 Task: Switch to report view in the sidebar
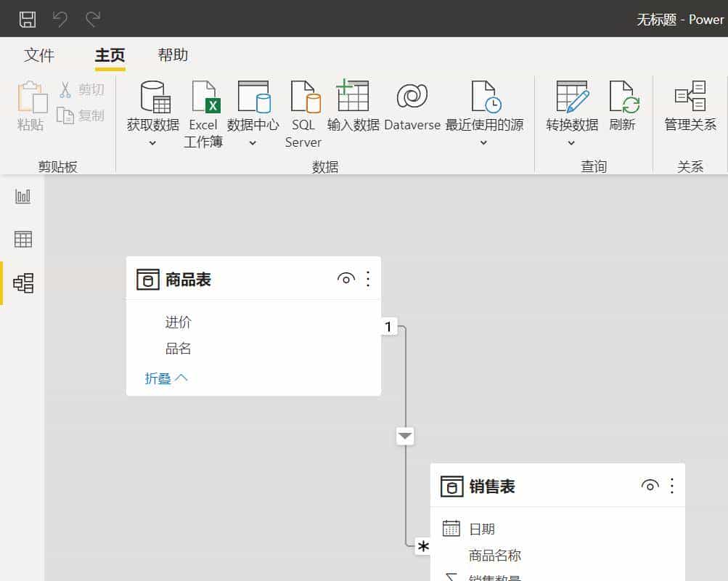point(22,195)
